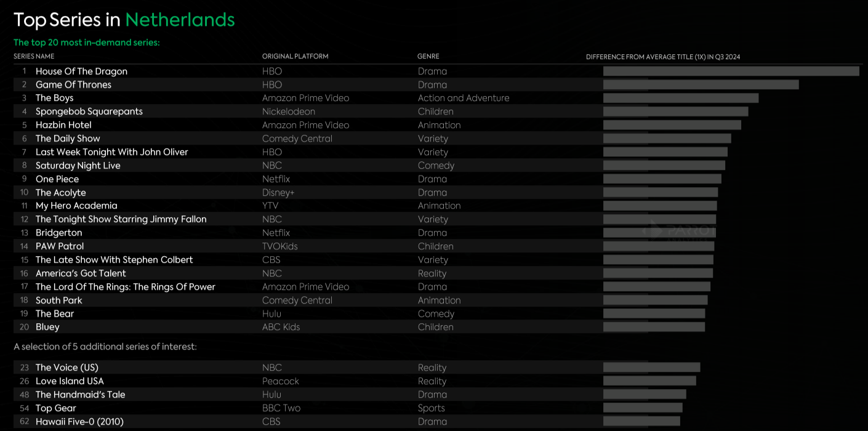Click the demand bar for Game Of Thrones
The height and width of the screenshot is (431, 868).
pyautogui.click(x=701, y=85)
